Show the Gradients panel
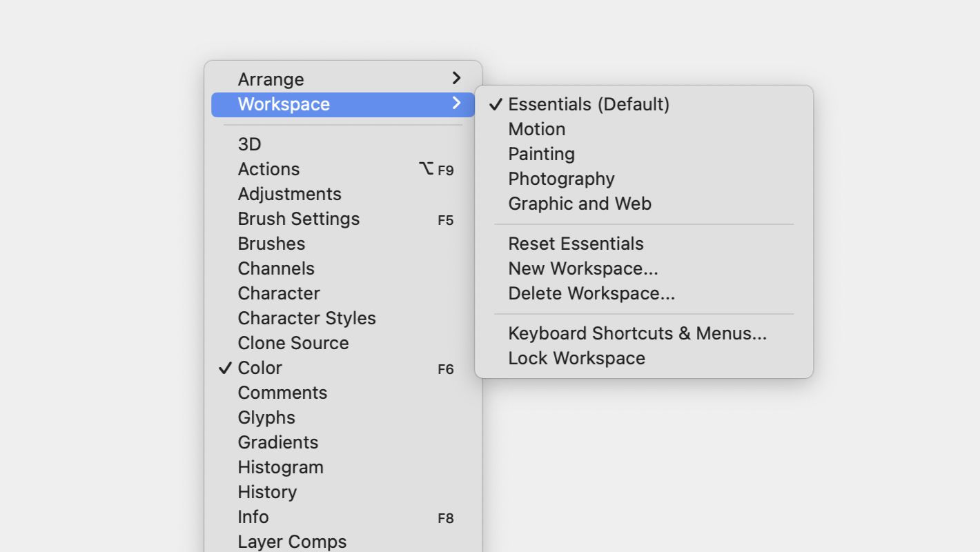980x552 pixels. click(277, 442)
